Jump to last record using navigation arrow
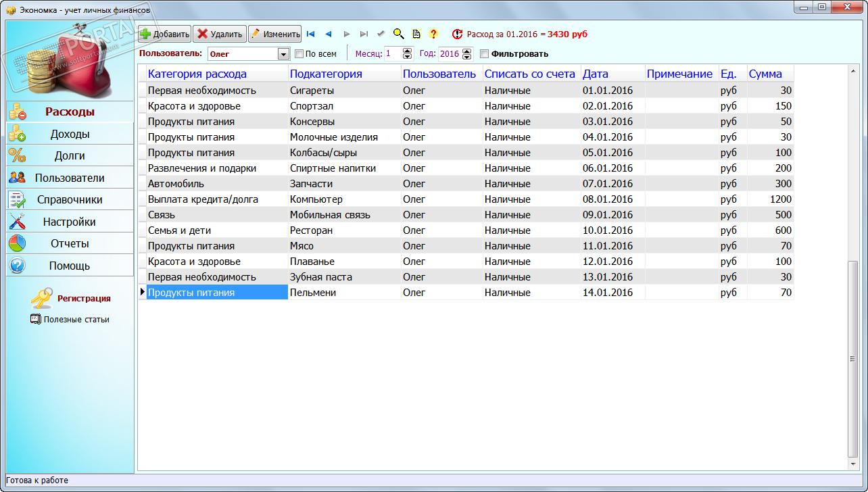 (x=364, y=34)
